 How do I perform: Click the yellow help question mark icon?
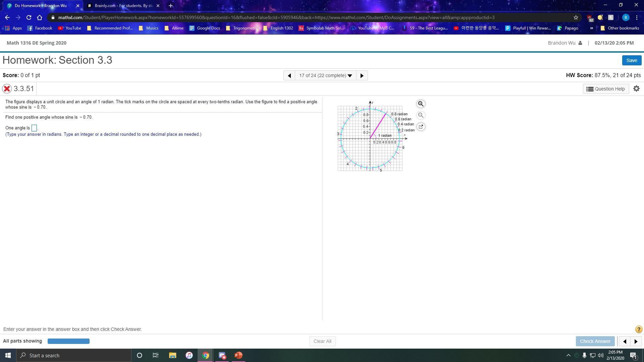[x=638, y=329]
